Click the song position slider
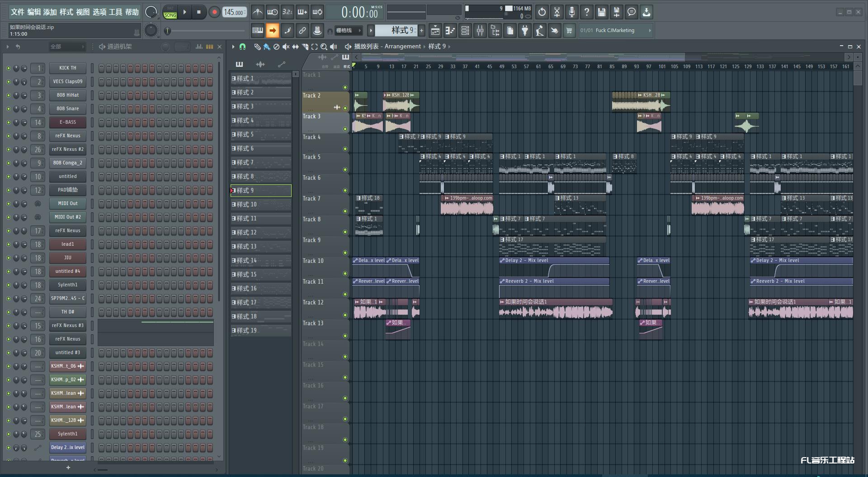 click(205, 31)
